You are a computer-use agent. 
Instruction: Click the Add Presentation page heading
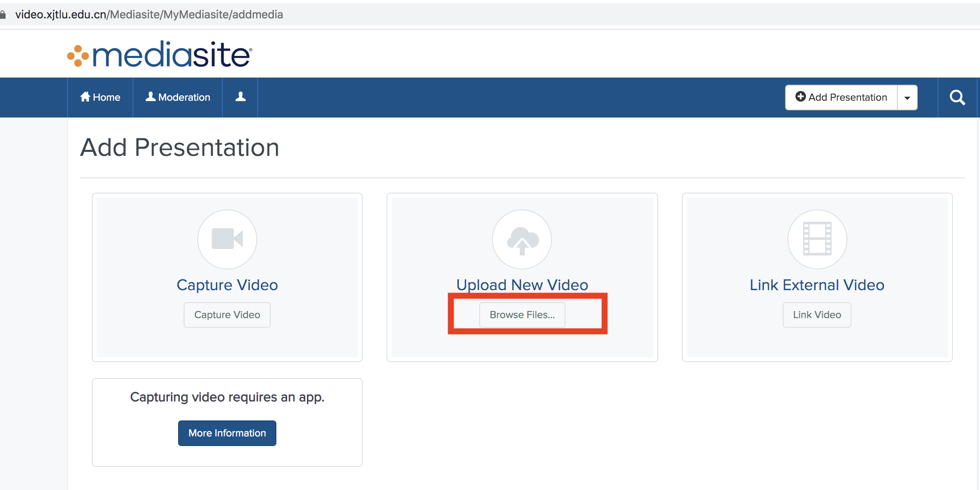click(x=180, y=147)
